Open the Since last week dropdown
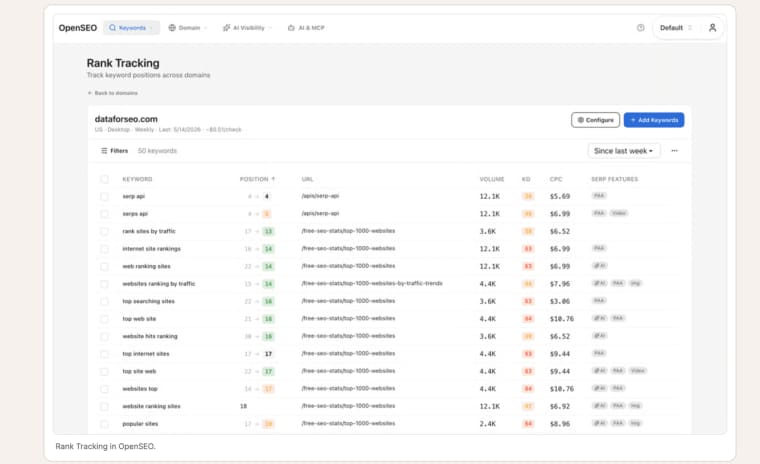The height and width of the screenshot is (464, 760). (x=624, y=151)
